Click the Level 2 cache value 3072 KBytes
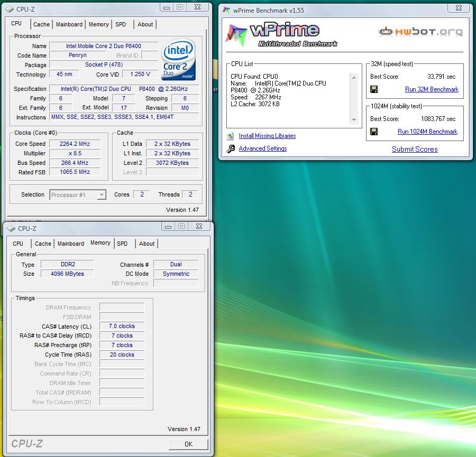Image resolution: width=476 pixels, height=457 pixels. (x=172, y=163)
